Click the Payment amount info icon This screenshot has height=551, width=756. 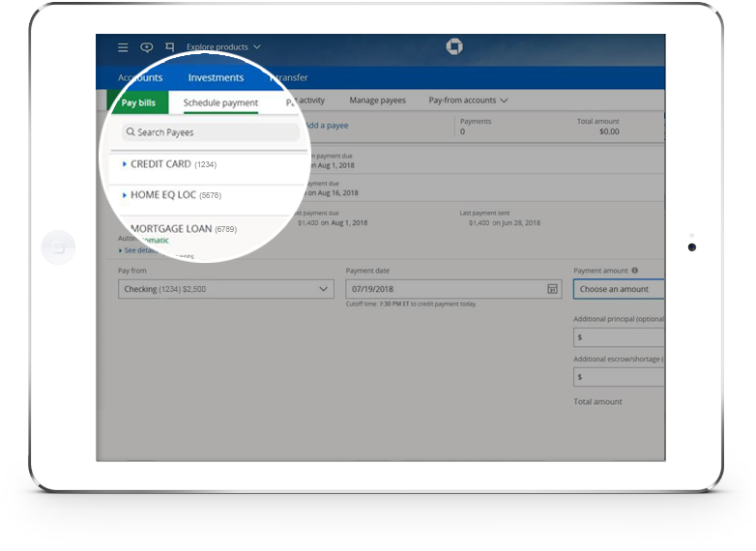coord(635,272)
